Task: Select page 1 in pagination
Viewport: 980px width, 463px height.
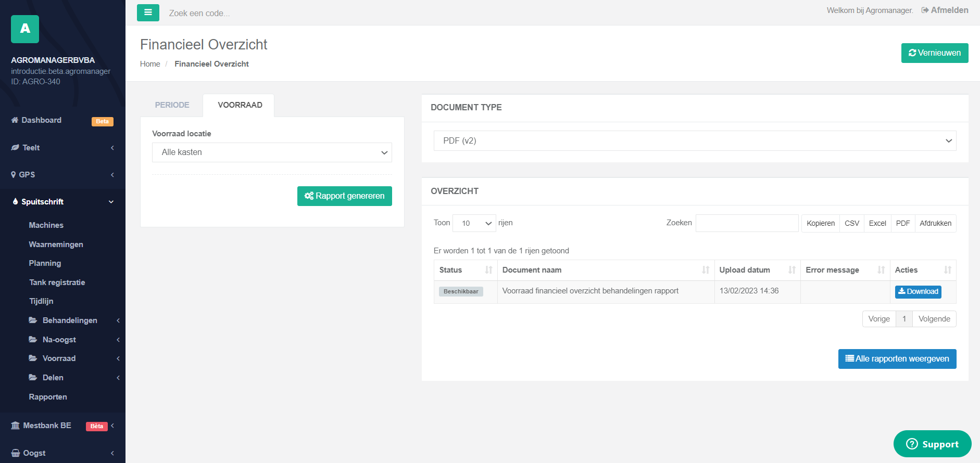Action: pyautogui.click(x=904, y=319)
